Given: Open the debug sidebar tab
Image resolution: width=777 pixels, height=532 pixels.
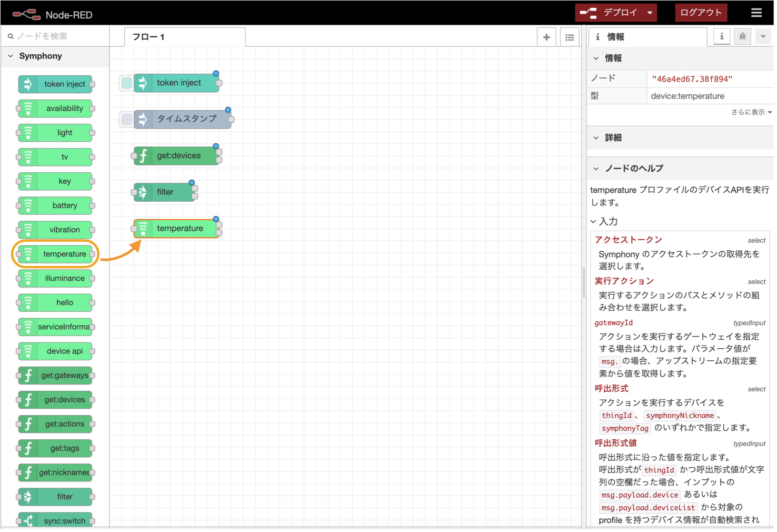Looking at the screenshot, I should [x=742, y=37].
